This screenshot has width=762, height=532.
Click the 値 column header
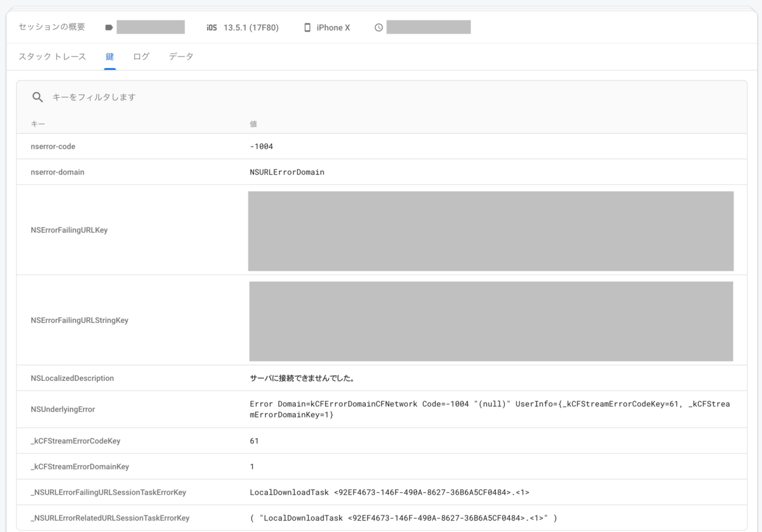pyautogui.click(x=253, y=124)
